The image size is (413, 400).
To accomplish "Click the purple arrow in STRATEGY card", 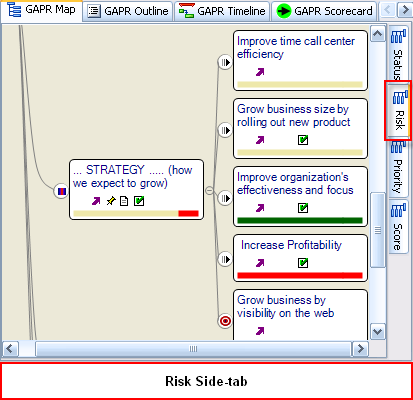I will [x=96, y=201].
